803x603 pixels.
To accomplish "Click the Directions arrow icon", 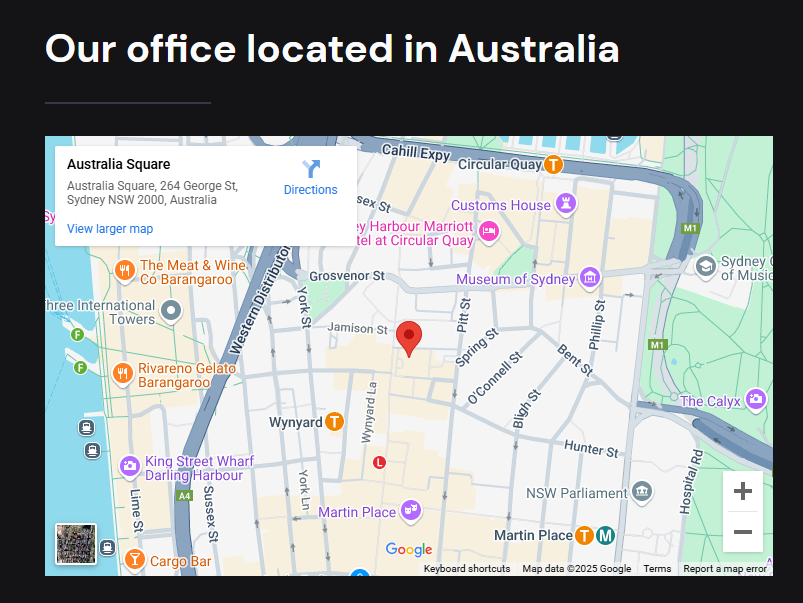I will pos(310,169).
